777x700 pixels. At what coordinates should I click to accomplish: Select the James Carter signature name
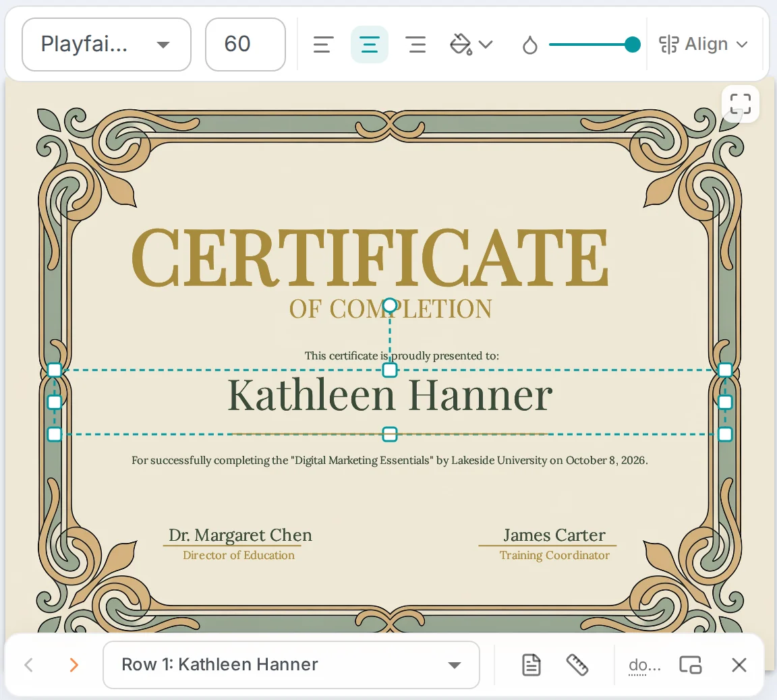[x=554, y=535]
